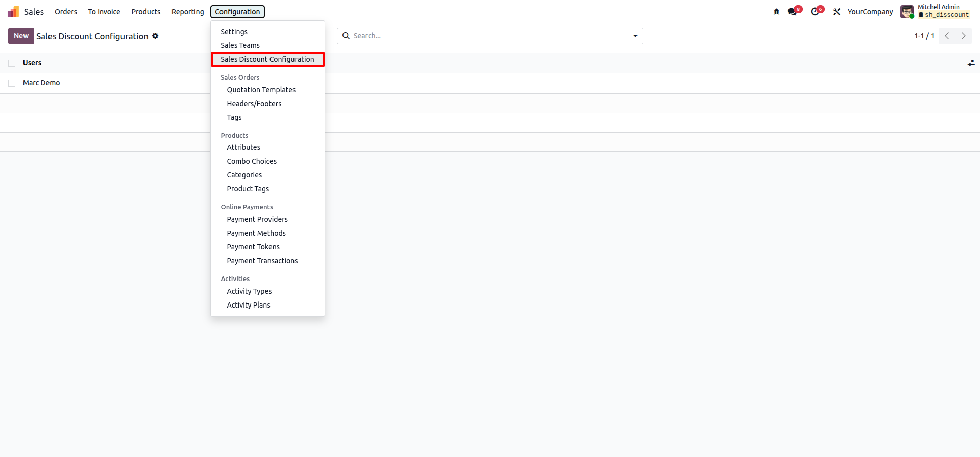Click the wrench tools icon
980x457 pixels.
click(x=837, y=12)
